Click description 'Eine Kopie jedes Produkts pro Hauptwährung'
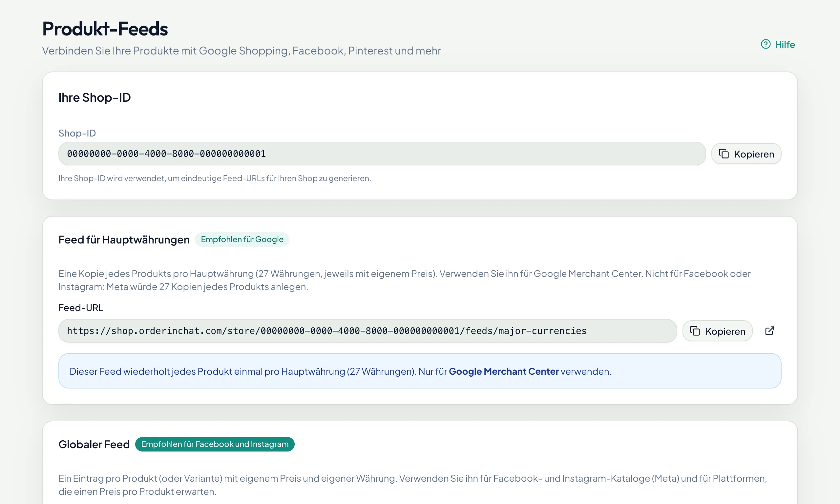Screen dimensions: 840x504 (x=404, y=280)
